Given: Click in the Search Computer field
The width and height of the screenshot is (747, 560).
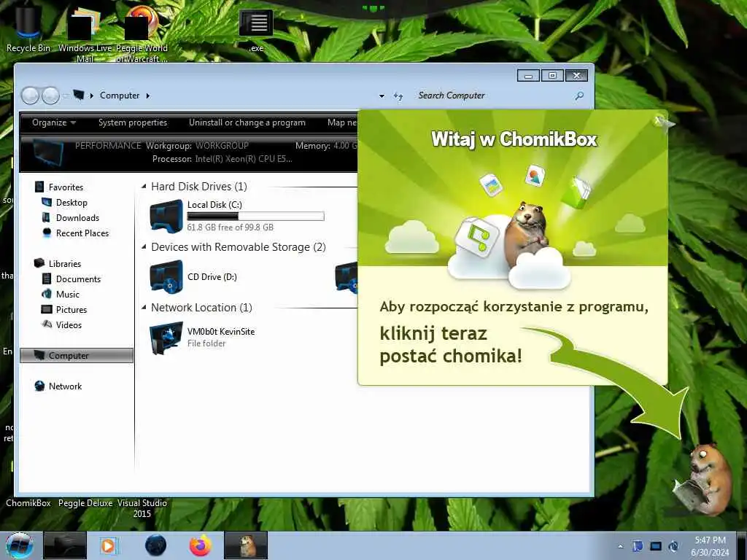Looking at the screenshot, I should click(x=493, y=96).
